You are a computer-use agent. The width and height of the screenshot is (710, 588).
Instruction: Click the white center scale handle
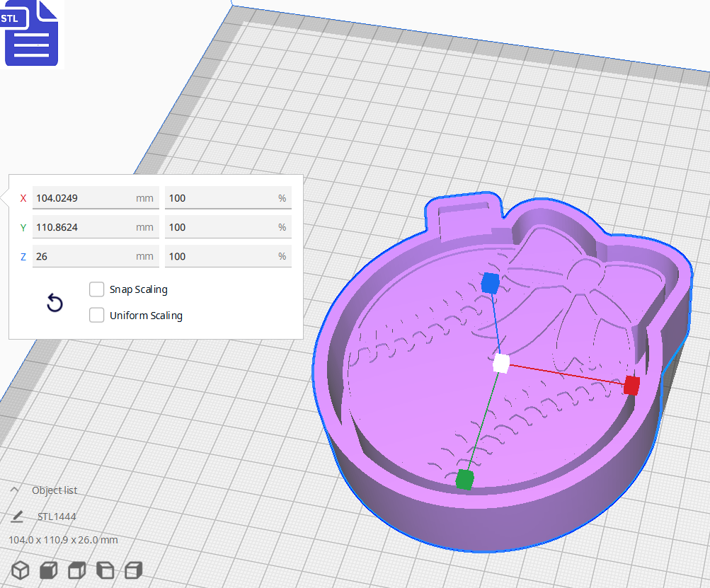coord(501,364)
